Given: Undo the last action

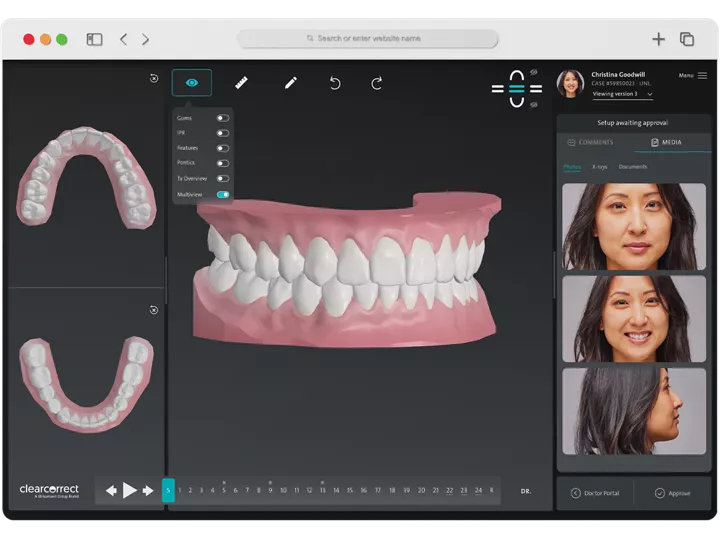Looking at the screenshot, I should pyautogui.click(x=335, y=83).
